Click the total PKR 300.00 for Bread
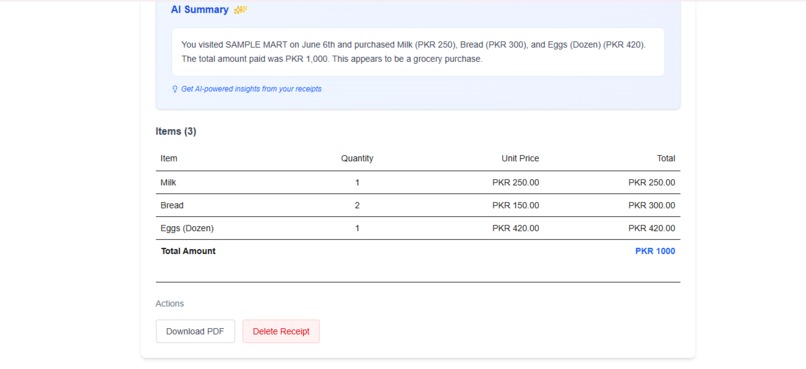 [652, 205]
